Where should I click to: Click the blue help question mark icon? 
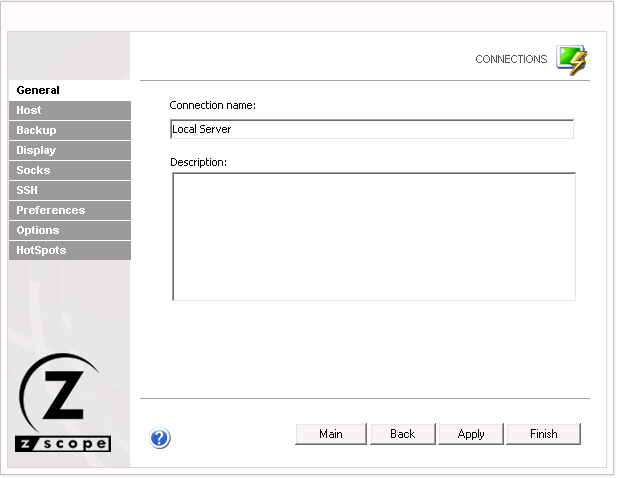coord(160,438)
